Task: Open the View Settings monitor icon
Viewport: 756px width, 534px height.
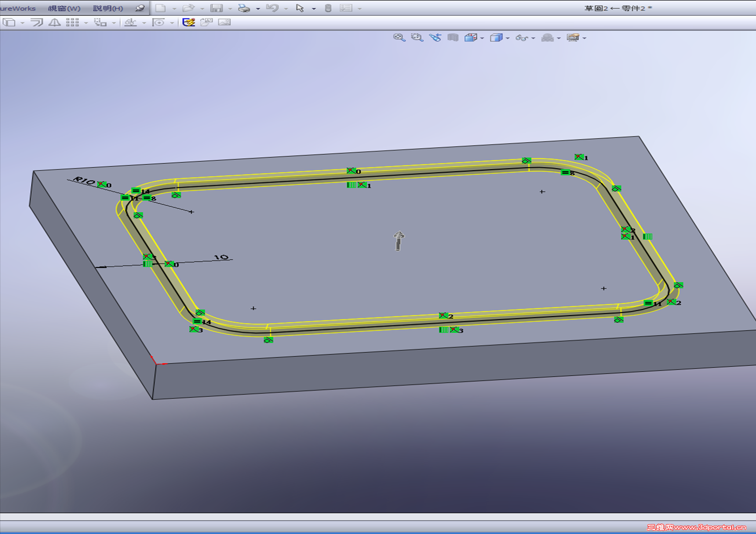Action: coord(573,38)
